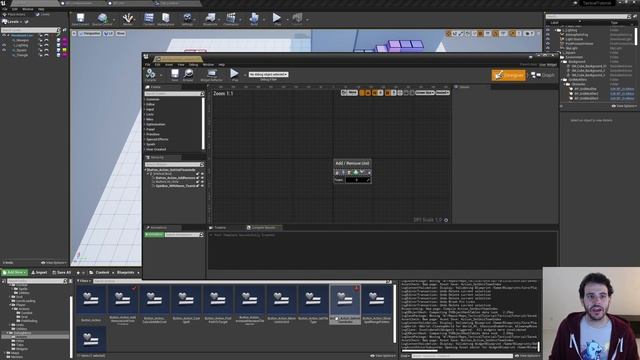Click Save Current in main toolbar

click(x=80, y=19)
